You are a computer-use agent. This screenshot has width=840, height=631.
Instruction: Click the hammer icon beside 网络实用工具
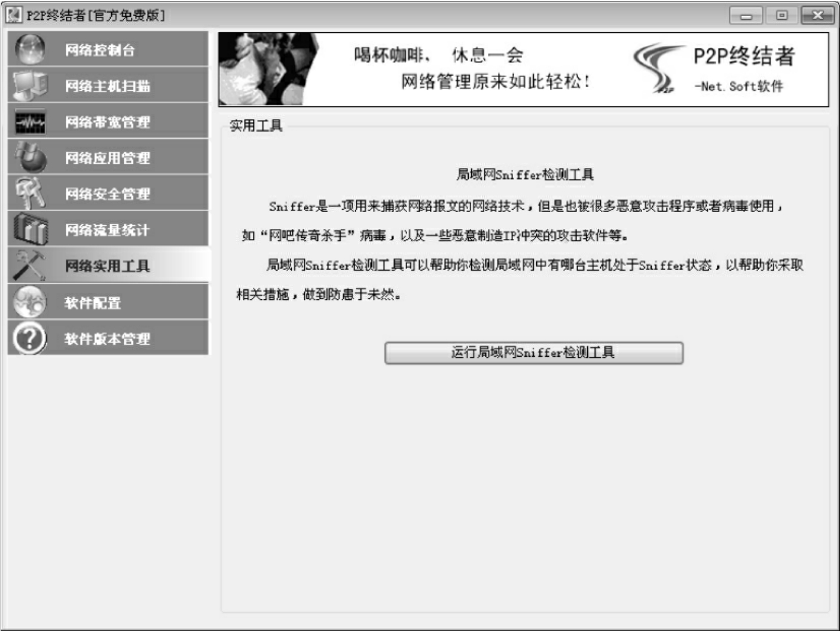[x=30, y=265]
